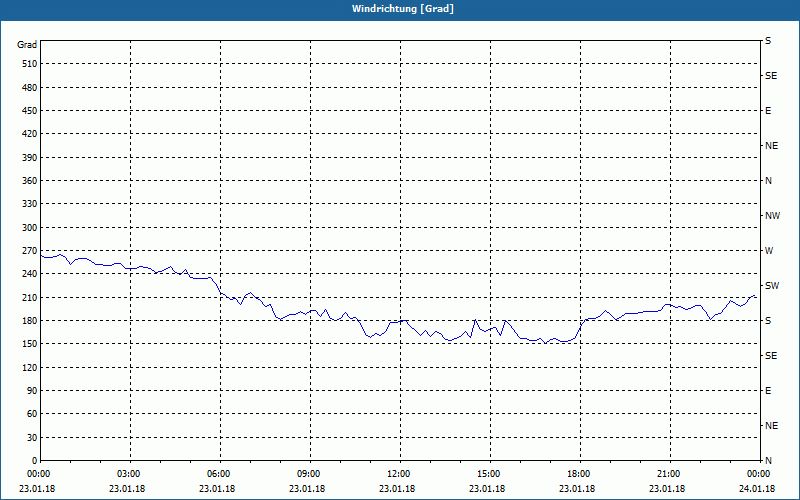Select the 330 left axis value
Image resolution: width=800 pixels, height=500 pixels.
[x=30, y=204]
